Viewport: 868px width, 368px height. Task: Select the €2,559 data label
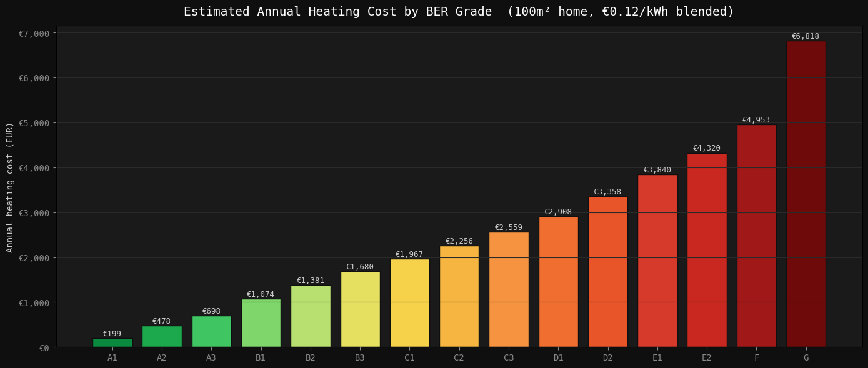pos(508,227)
